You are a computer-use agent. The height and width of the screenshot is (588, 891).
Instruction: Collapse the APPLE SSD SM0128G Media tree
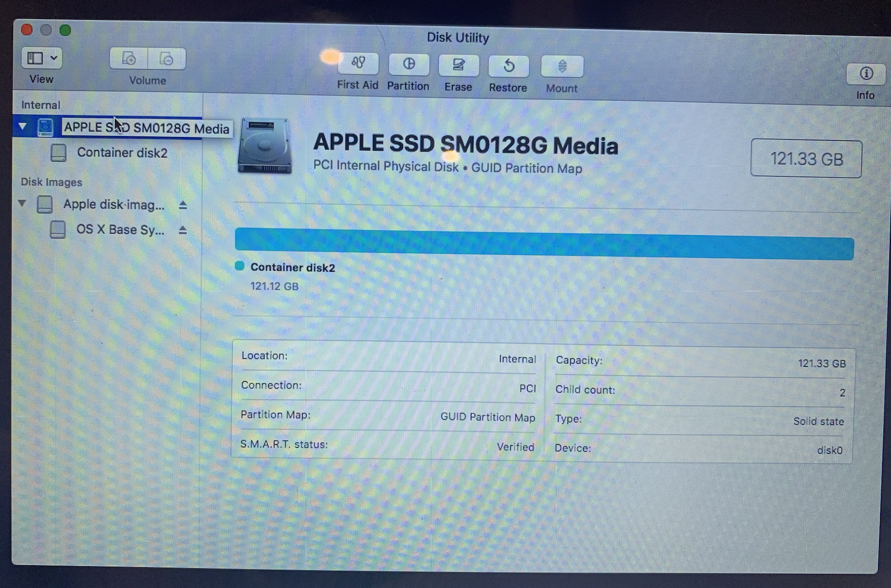click(x=22, y=126)
